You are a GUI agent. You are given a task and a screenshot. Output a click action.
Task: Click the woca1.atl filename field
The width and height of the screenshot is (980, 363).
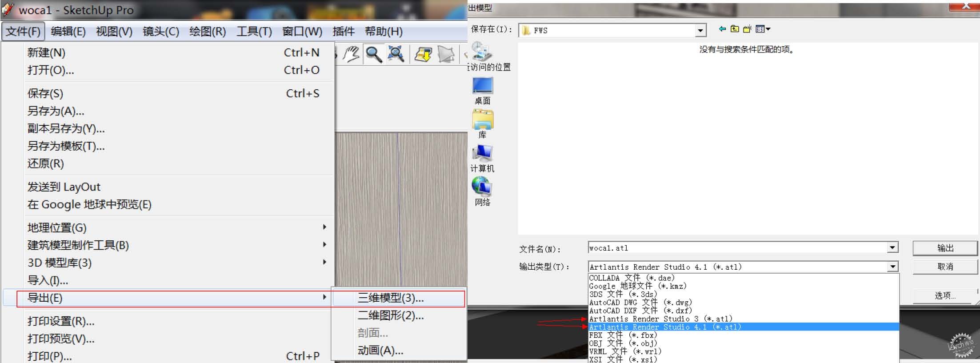pos(738,247)
